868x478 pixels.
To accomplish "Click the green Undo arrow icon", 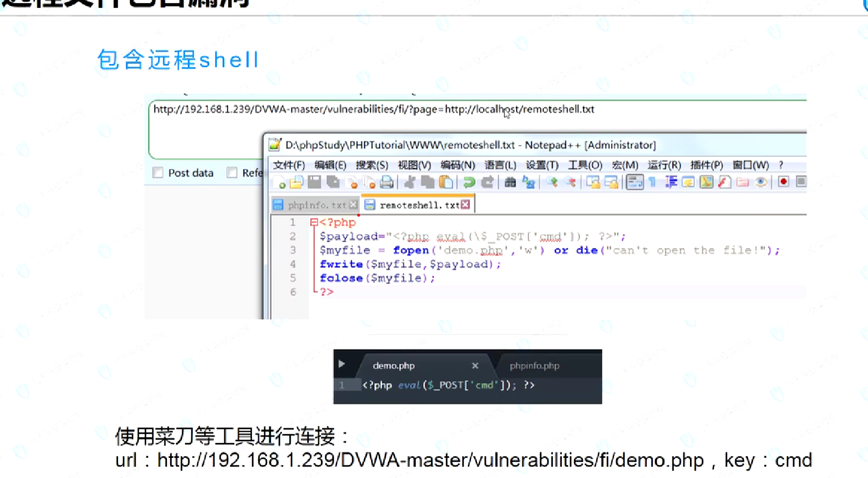I will point(469,183).
